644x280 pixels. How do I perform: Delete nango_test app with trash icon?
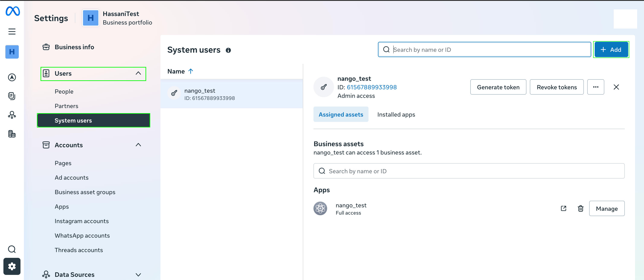[x=580, y=208]
